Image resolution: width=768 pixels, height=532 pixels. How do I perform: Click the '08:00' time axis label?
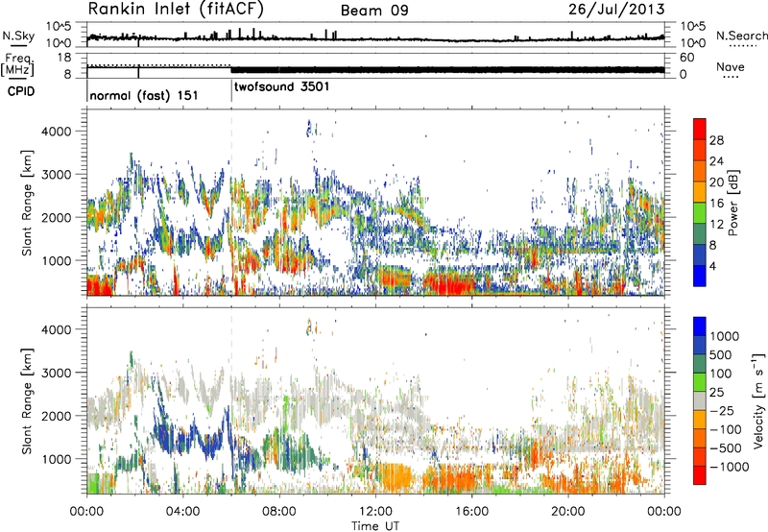coord(279,512)
